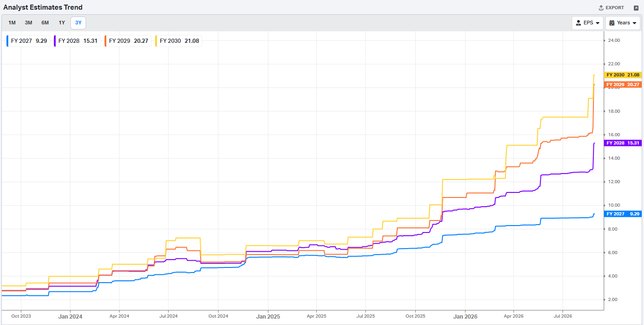Click the purple FY 2028 legend color bar
This screenshot has width=644, height=325.
tap(55, 41)
